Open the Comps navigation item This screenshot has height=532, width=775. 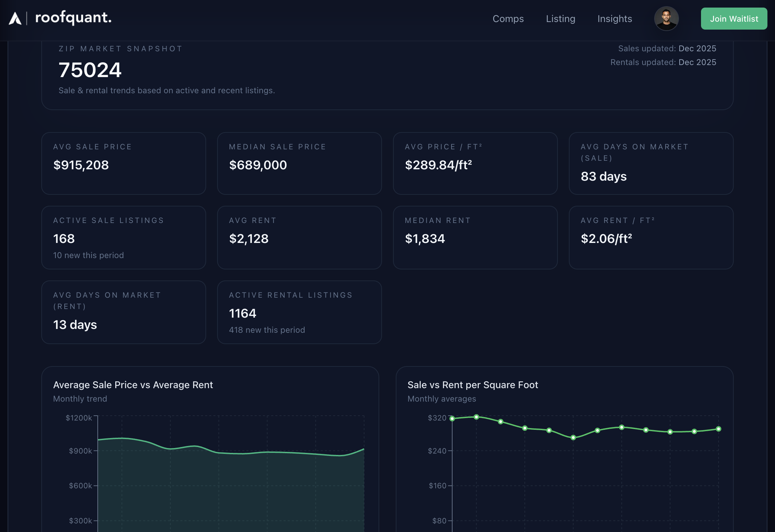[x=508, y=19]
